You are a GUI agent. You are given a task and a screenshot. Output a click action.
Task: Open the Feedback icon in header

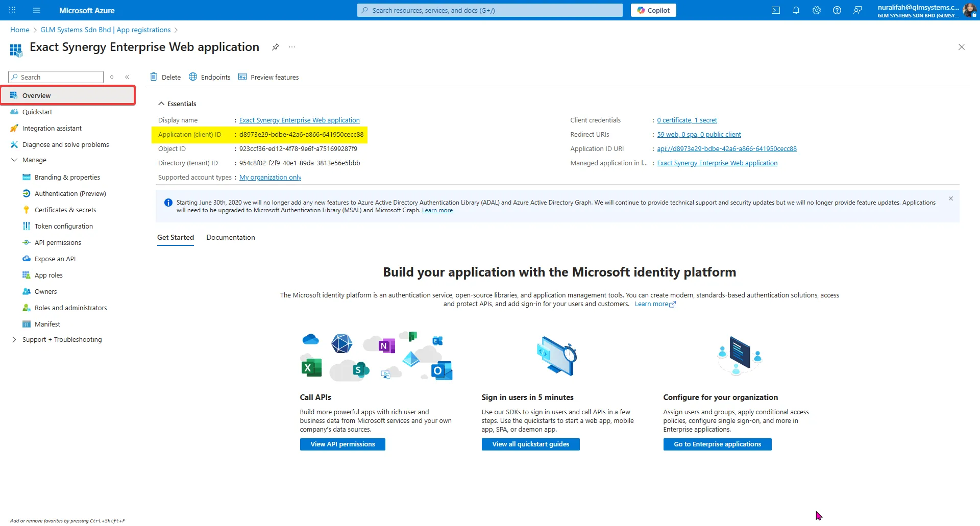click(x=857, y=10)
